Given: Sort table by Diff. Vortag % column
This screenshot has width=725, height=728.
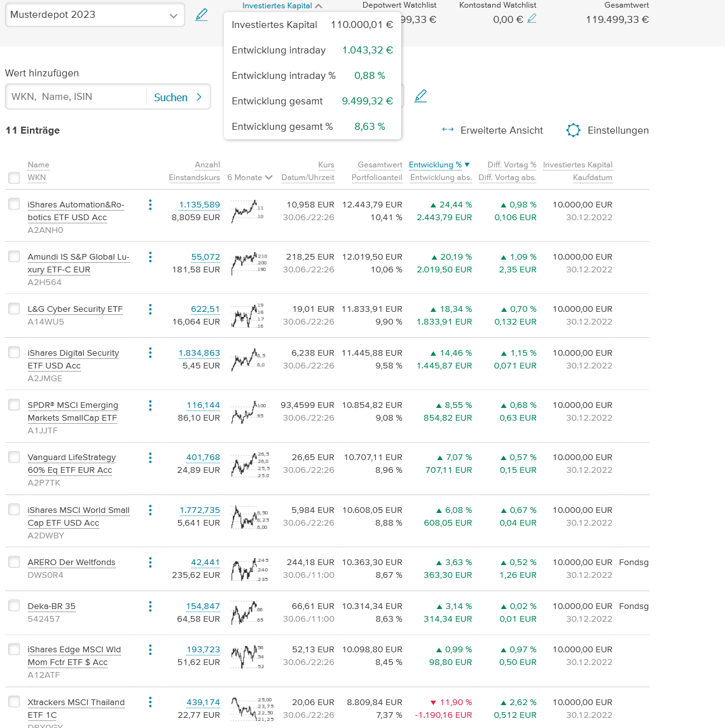Looking at the screenshot, I should tap(511, 165).
